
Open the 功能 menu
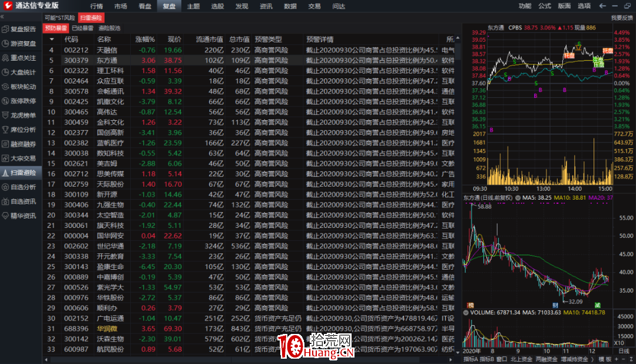[525, 6]
